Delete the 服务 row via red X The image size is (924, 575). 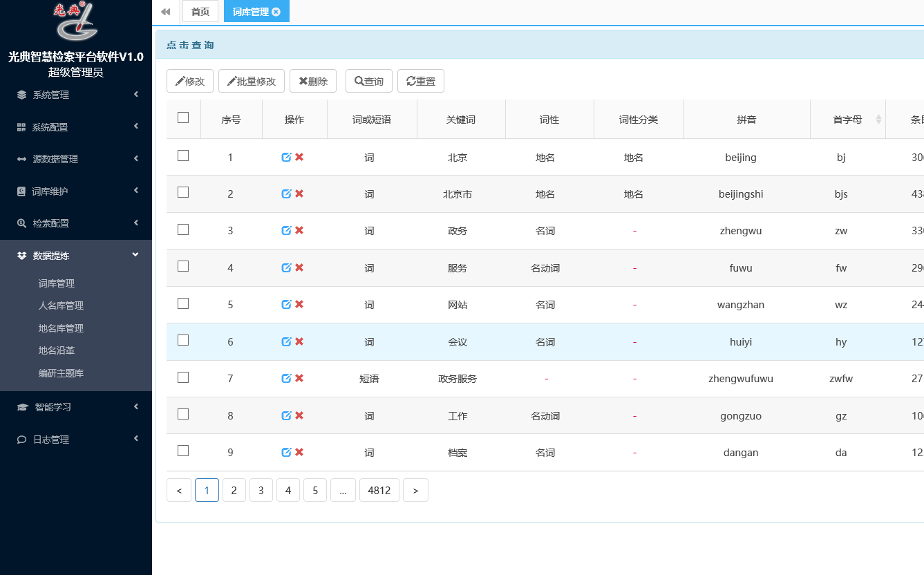[299, 267]
